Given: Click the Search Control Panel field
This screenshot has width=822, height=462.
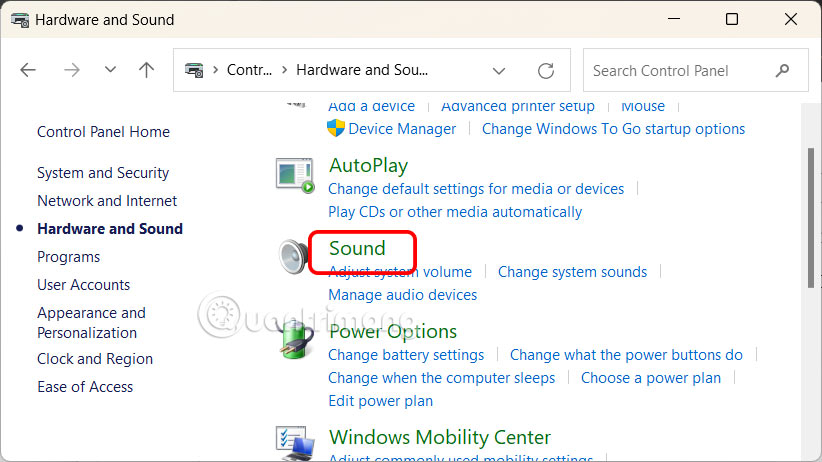Looking at the screenshot, I should pyautogui.click(x=675, y=71).
